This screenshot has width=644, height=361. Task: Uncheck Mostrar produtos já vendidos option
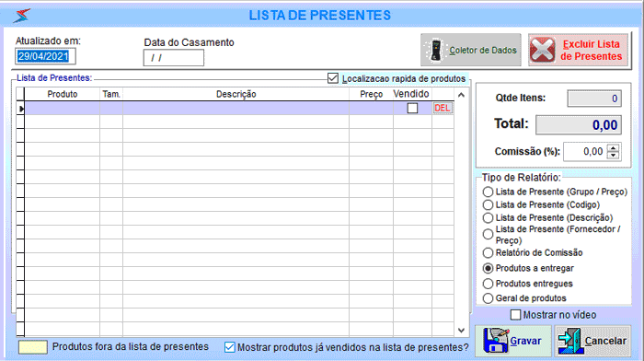[x=230, y=347]
